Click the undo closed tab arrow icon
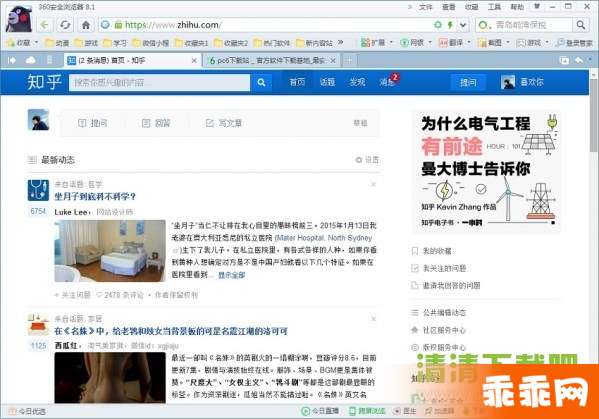Viewport: 599px width, 419px height. pos(579,60)
